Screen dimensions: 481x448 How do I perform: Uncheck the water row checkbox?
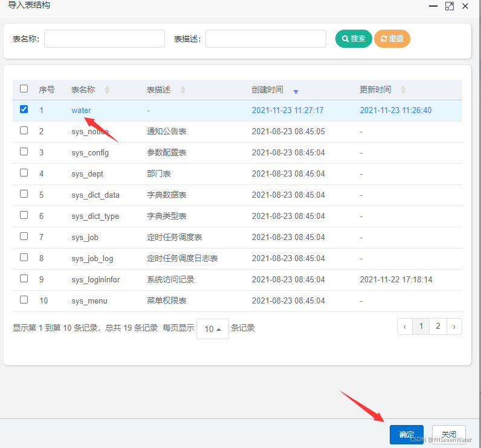(24, 109)
